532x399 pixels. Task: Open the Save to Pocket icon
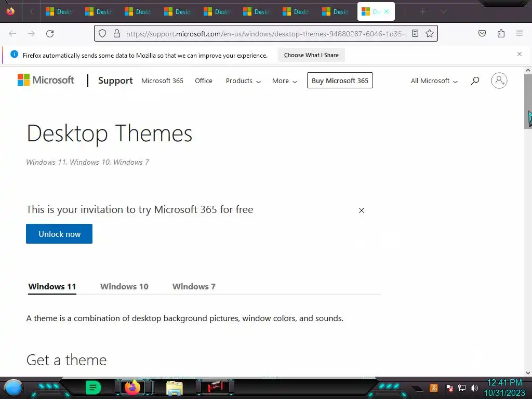click(x=482, y=33)
